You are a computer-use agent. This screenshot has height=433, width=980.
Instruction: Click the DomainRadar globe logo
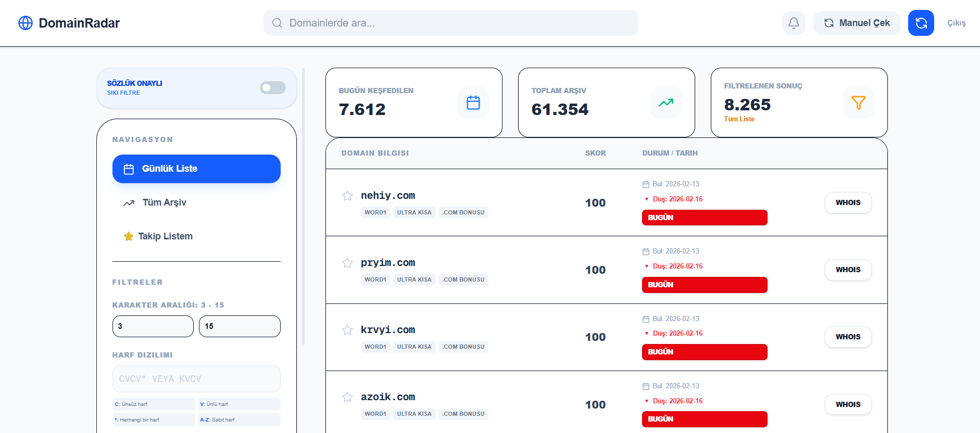(26, 23)
